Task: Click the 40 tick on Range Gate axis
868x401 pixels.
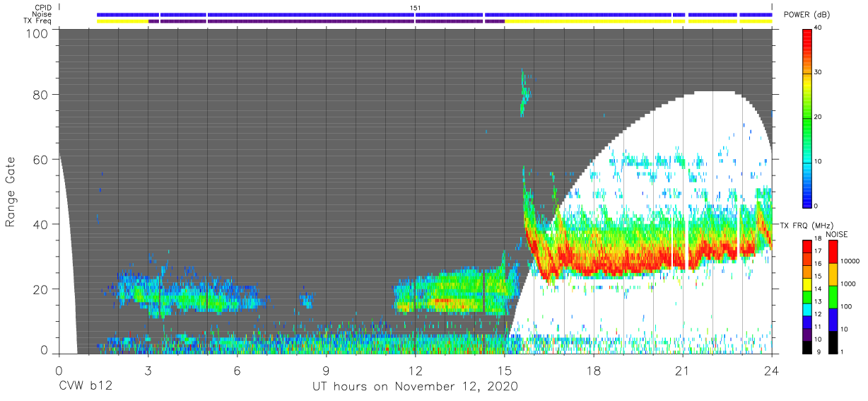Action: coord(40,224)
